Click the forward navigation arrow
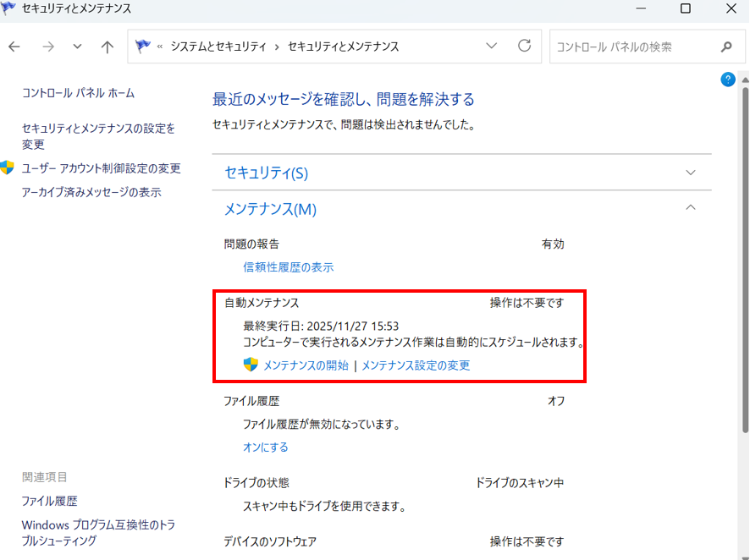The width and height of the screenshot is (750, 560). 47,47
